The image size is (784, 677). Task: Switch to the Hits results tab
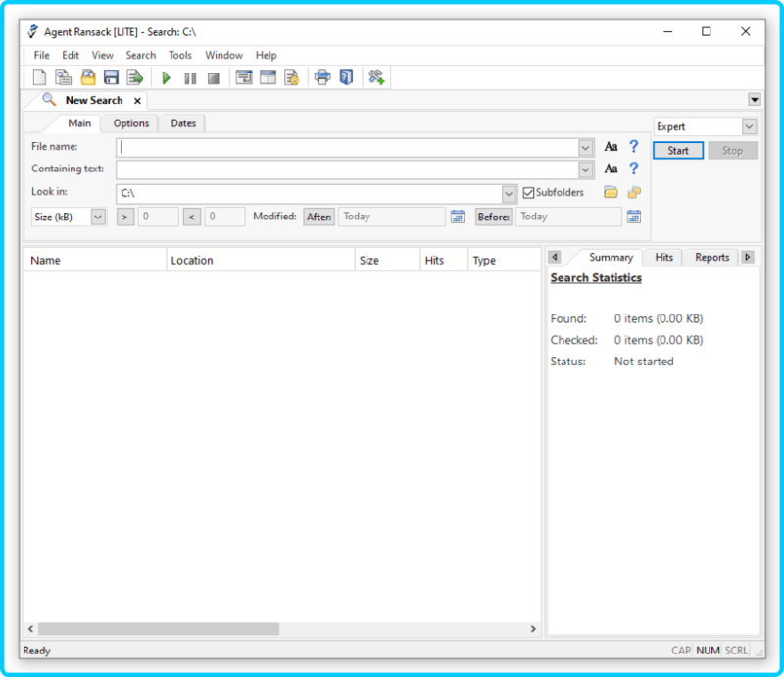[664, 257]
